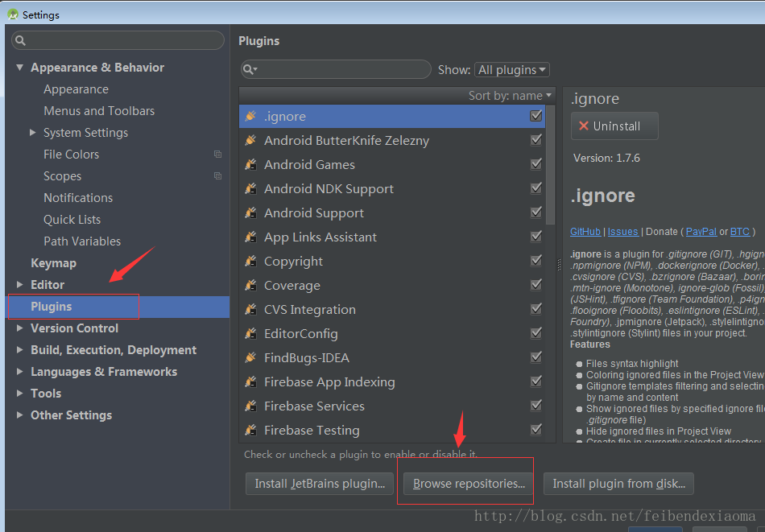Screen dimensions: 765x532
Task: Uncheck the CVS Integration plugin
Action: [x=536, y=309]
